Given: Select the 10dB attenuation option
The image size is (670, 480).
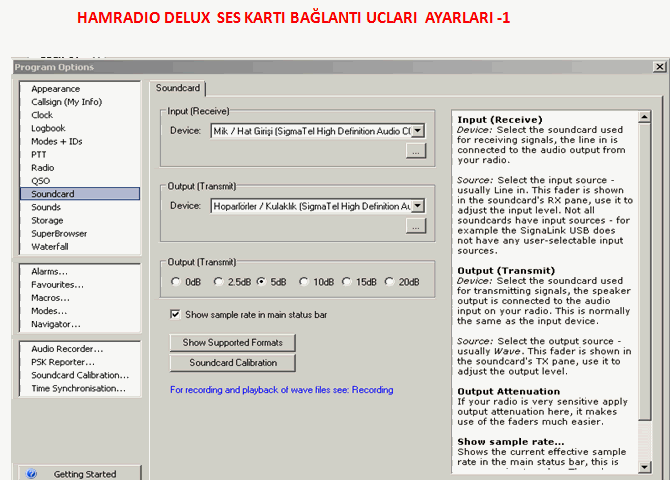Looking at the screenshot, I should (303, 282).
